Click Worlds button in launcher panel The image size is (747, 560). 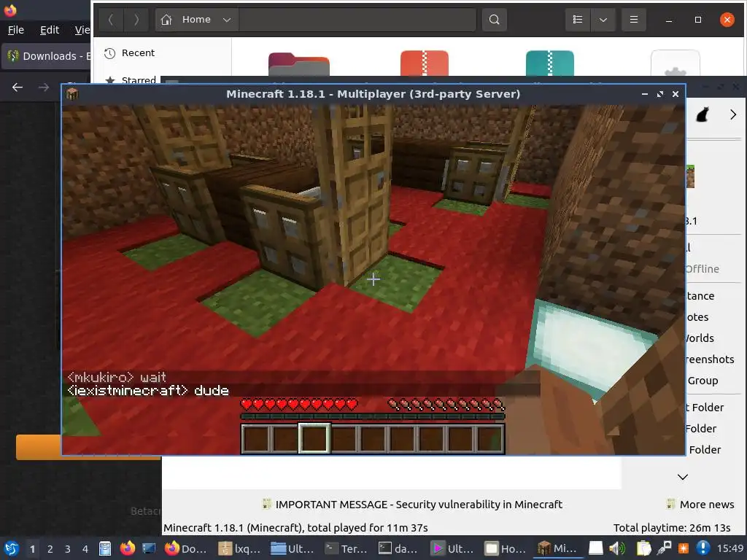pos(700,338)
